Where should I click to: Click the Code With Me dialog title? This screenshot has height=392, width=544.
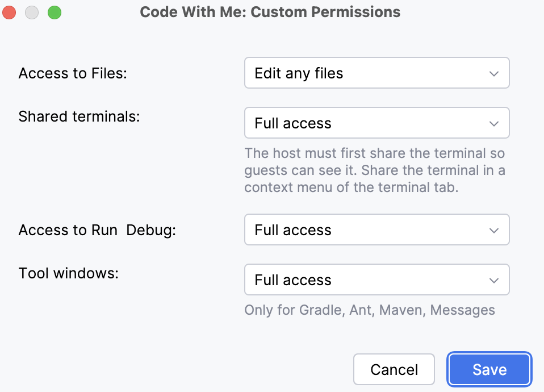(x=271, y=12)
